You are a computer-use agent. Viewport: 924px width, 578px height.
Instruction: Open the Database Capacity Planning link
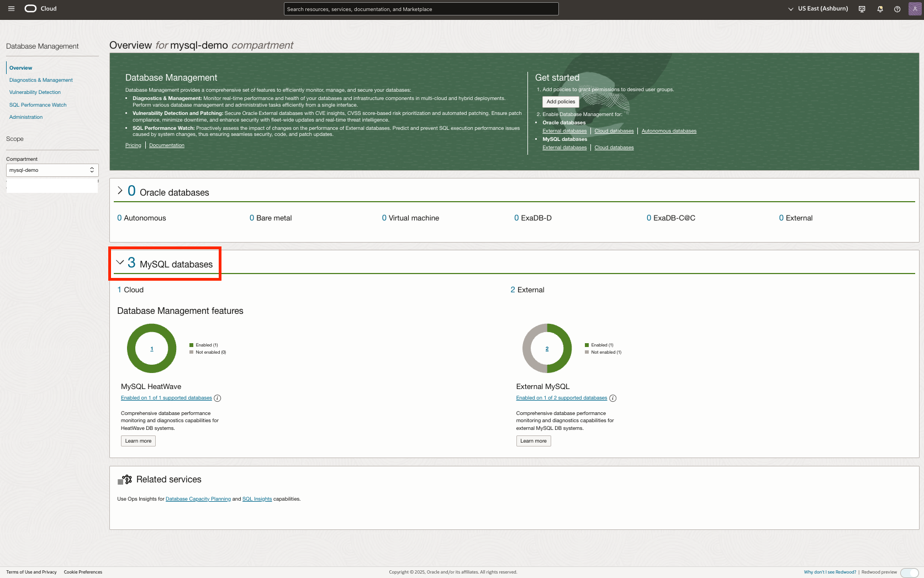[x=198, y=498]
